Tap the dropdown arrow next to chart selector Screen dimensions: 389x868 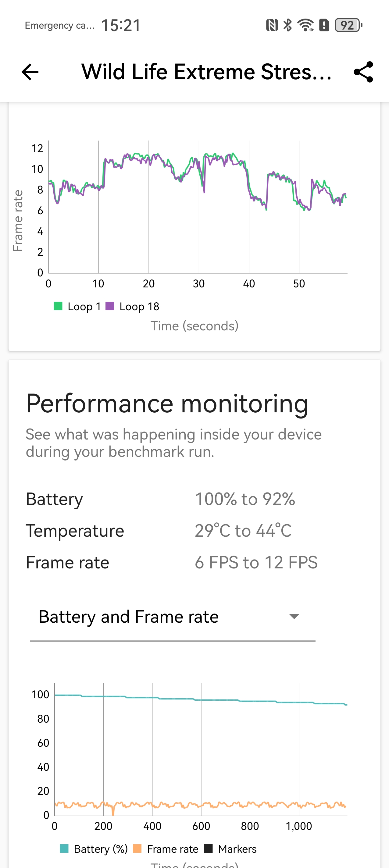294,617
